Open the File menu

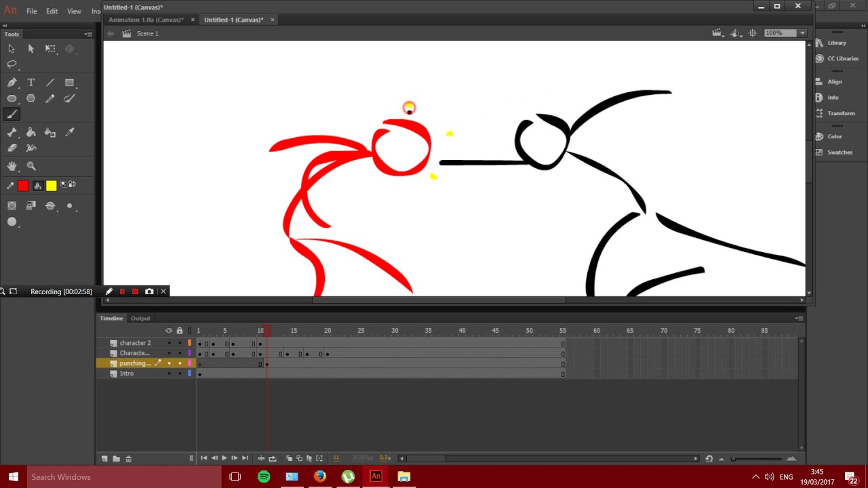click(31, 12)
